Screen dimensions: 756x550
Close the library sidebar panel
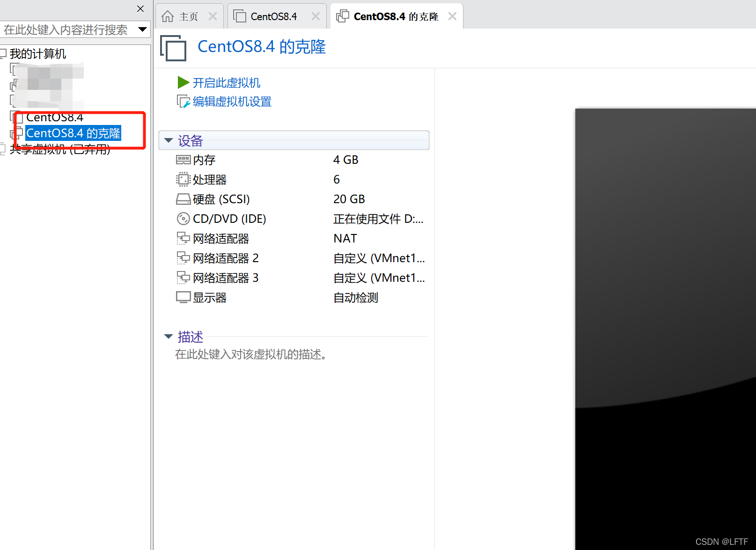coord(140,8)
